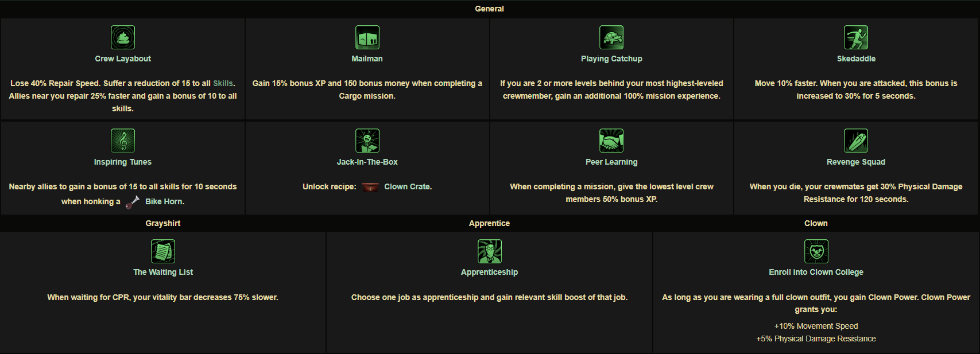Select the Grayshirt section header
The height and width of the screenshot is (354, 980).
(163, 223)
